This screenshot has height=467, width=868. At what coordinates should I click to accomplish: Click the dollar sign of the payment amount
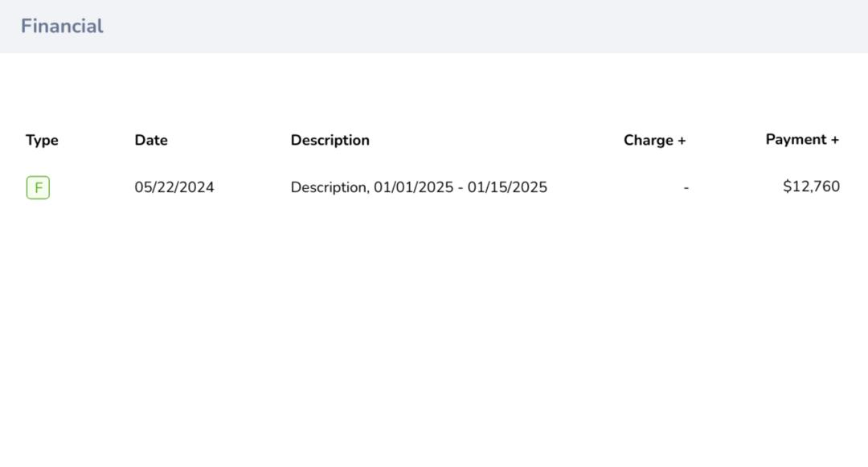click(x=787, y=186)
